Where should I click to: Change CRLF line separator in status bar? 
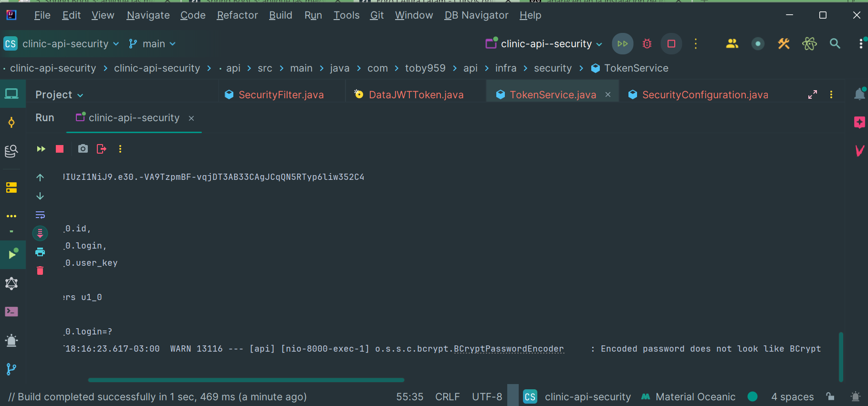point(448,397)
